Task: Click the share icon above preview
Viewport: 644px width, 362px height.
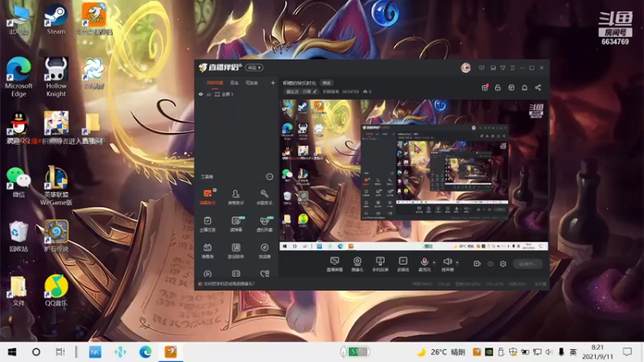Action: (x=538, y=88)
